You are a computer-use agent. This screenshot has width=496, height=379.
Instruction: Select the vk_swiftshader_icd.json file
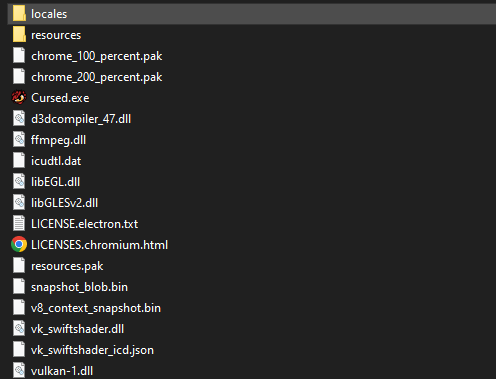coord(92,350)
